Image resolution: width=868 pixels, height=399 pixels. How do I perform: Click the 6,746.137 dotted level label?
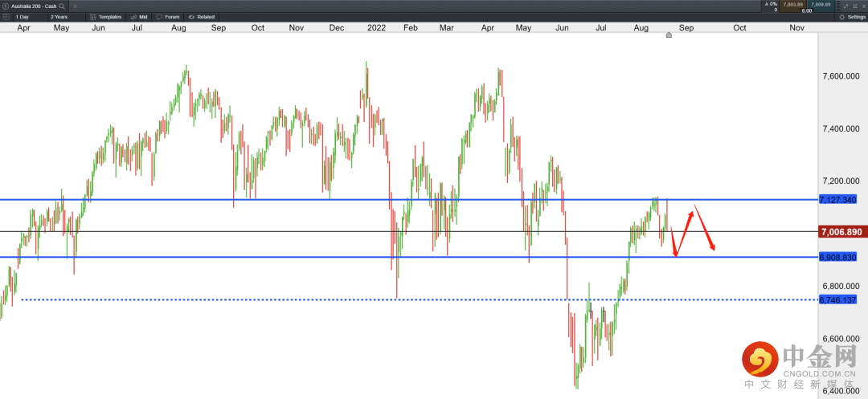click(837, 300)
